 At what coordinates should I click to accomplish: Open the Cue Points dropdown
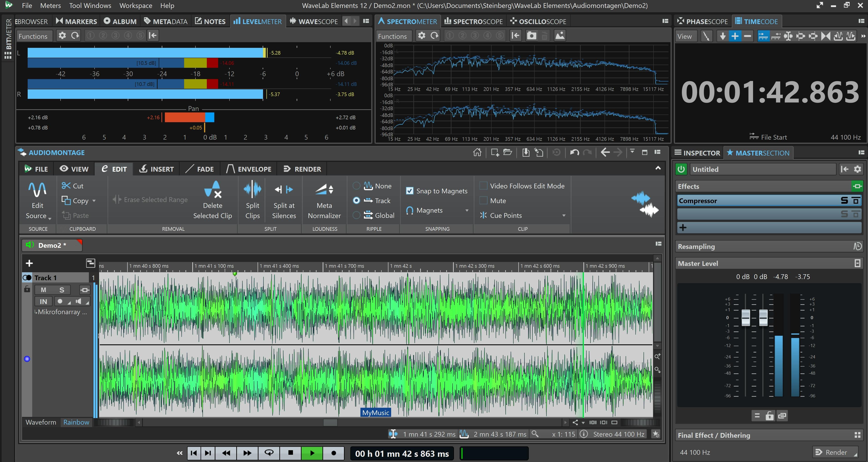[564, 215]
